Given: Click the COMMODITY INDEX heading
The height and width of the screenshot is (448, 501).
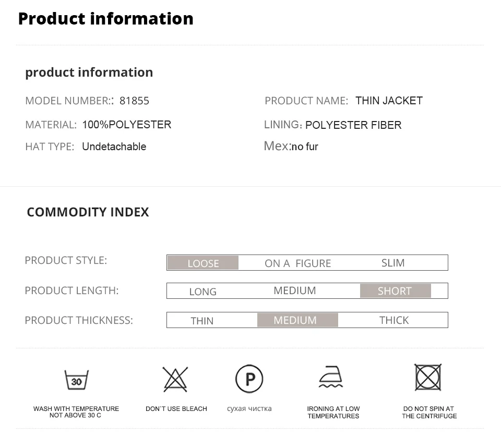Looking at the screenshot, I should coord(88,212).
